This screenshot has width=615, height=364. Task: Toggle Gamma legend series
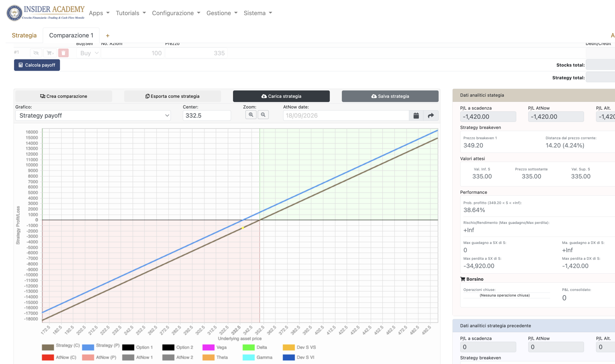(x=258, y=357)
